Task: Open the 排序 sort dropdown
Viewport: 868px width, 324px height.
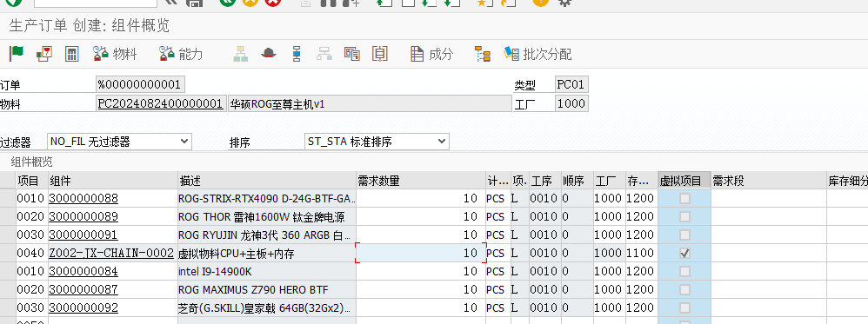Action: tap(377, 142)
